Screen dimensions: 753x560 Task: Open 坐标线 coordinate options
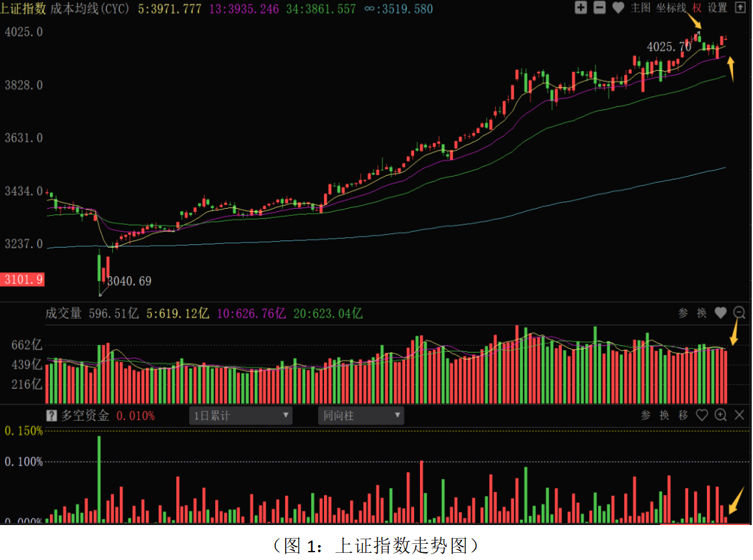[x=671, y=8]
